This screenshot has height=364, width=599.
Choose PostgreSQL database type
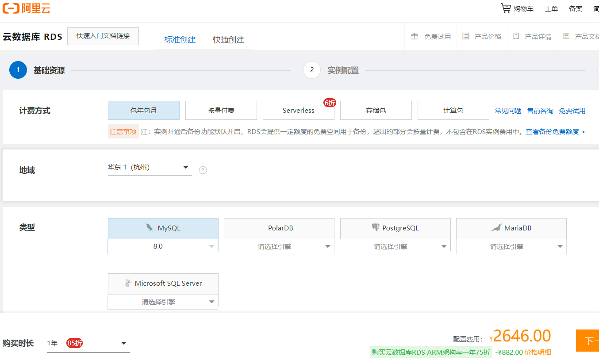[395, 228]
